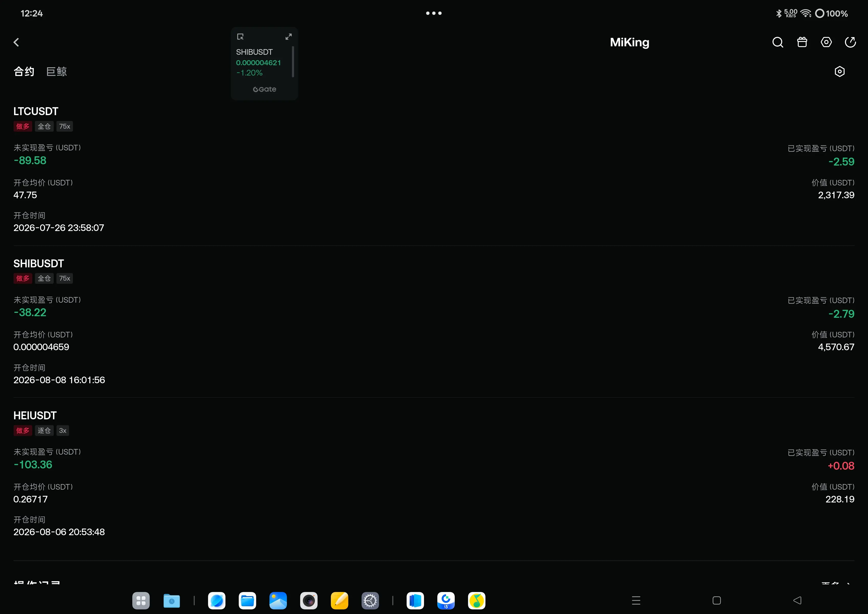Open system settings gear in dock
This screenshot has height=614, width=868.
370,600
